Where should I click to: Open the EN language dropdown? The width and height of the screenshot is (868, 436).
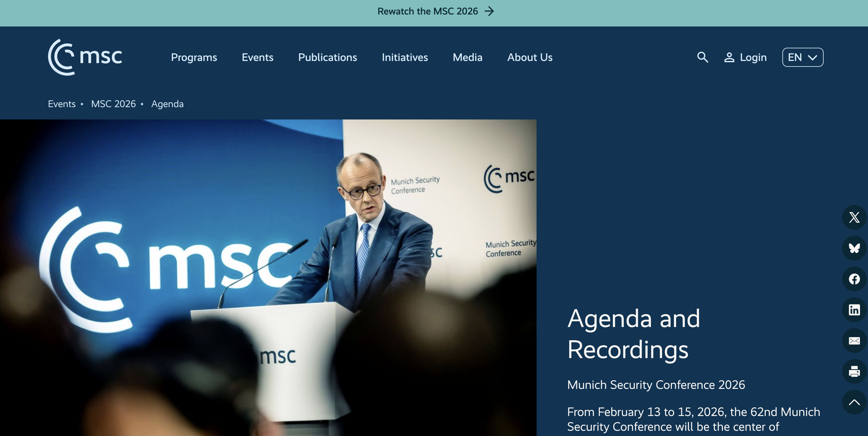coord(803,57)
